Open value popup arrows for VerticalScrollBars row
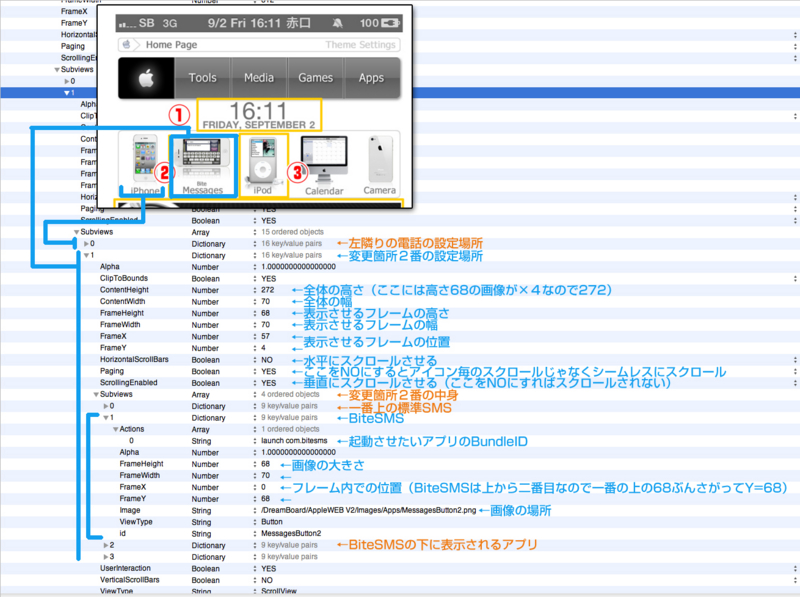 pos(795,580)
